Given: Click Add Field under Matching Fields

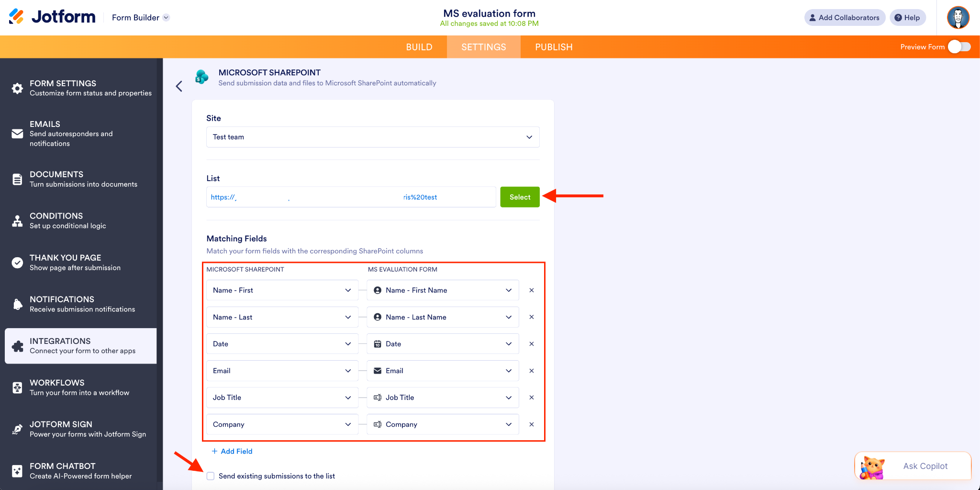Looking at the screenshot, I should point(232,451).
